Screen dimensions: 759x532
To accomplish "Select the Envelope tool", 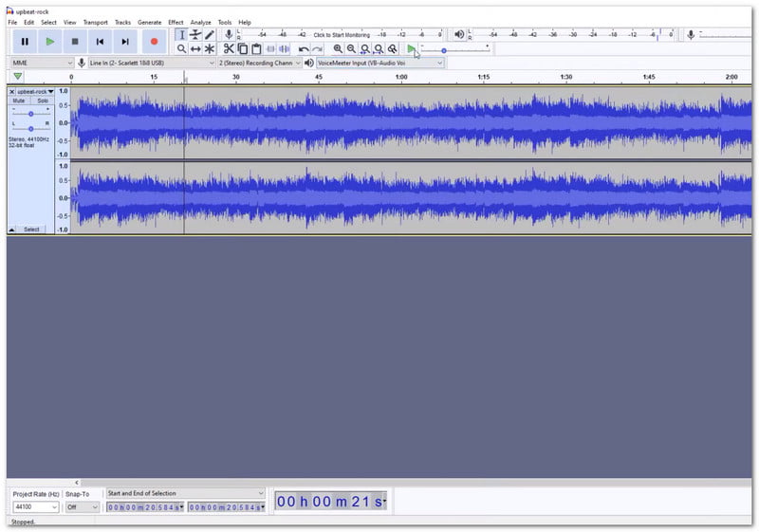I will [x=195, y=35].
